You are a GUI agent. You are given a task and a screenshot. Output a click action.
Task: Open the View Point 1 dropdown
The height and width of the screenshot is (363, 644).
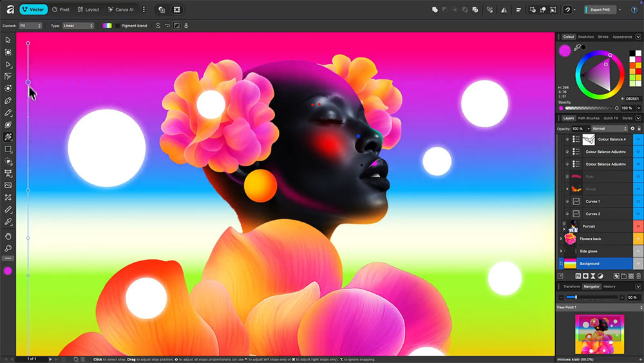click(x=599, y=307)
